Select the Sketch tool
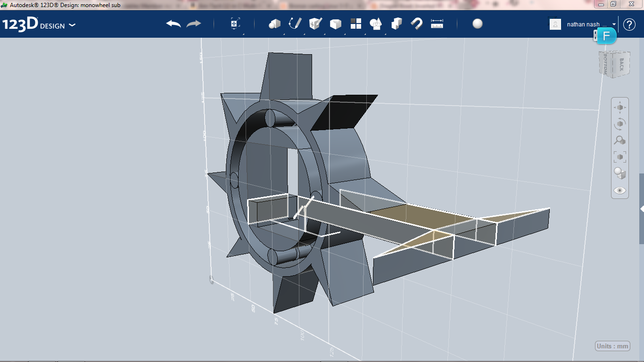This screenshot has height=362, width=644. (x=295, y=24)
